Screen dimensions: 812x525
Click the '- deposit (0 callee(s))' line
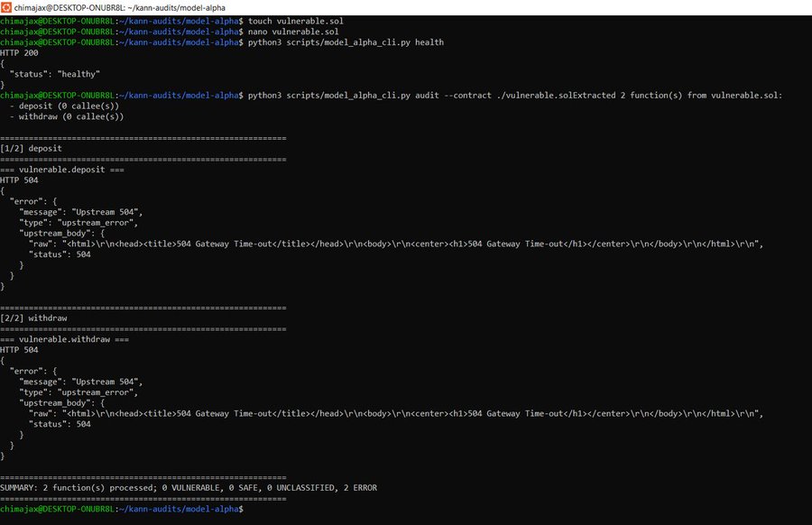(x=64, y=106)
